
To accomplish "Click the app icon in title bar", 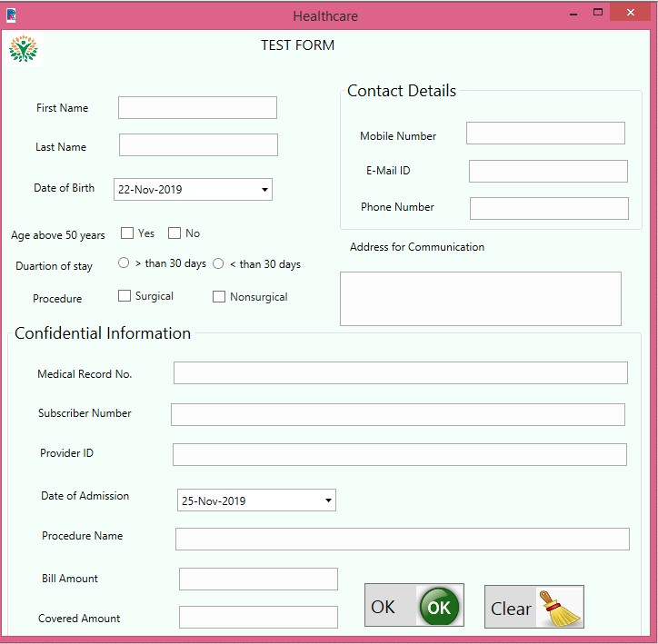I will pos(10,15).
